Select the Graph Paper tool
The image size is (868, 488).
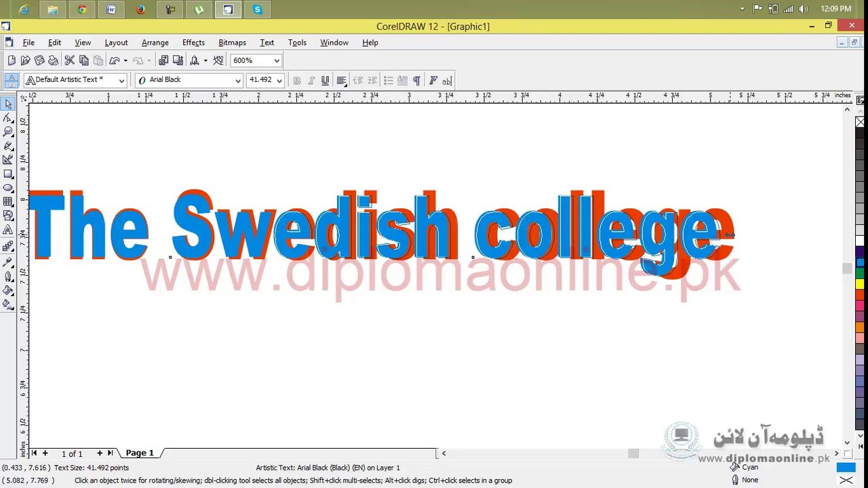click(8, 202)
